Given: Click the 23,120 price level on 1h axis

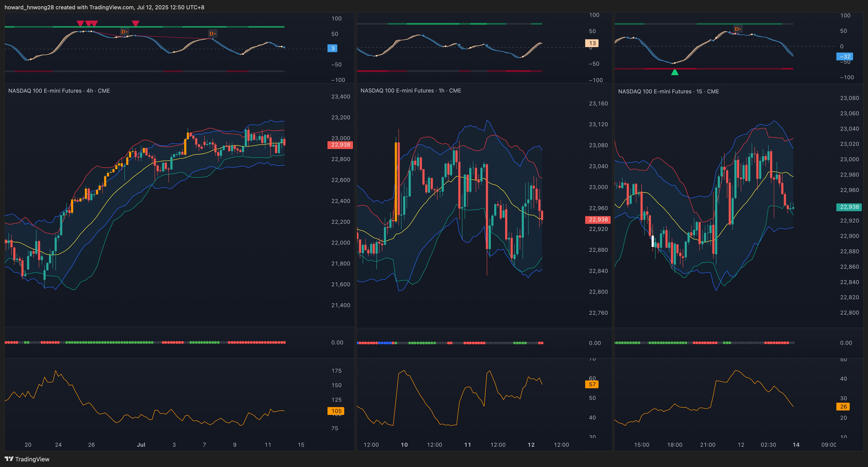Looking at the screenshot, I should point(598,124).
